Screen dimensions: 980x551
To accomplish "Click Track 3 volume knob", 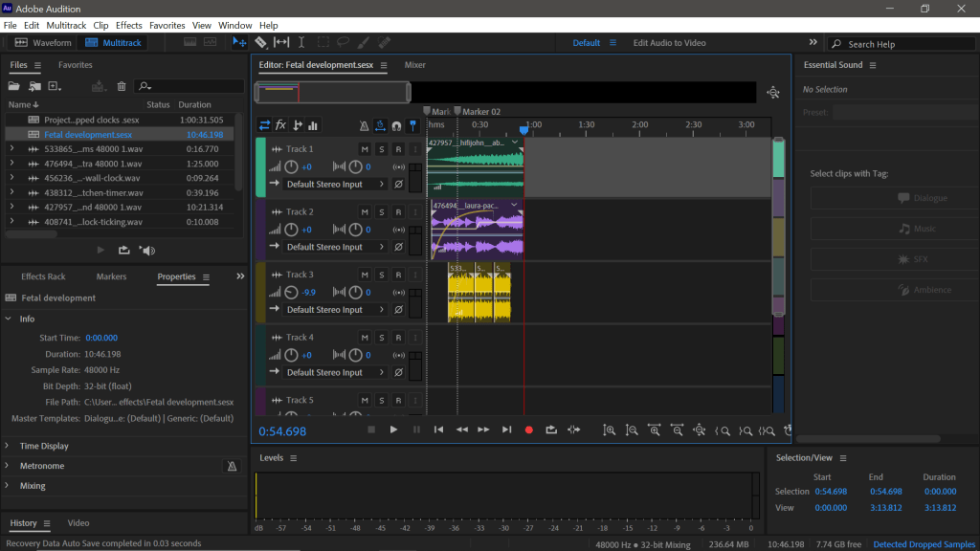I will (291, 292).
